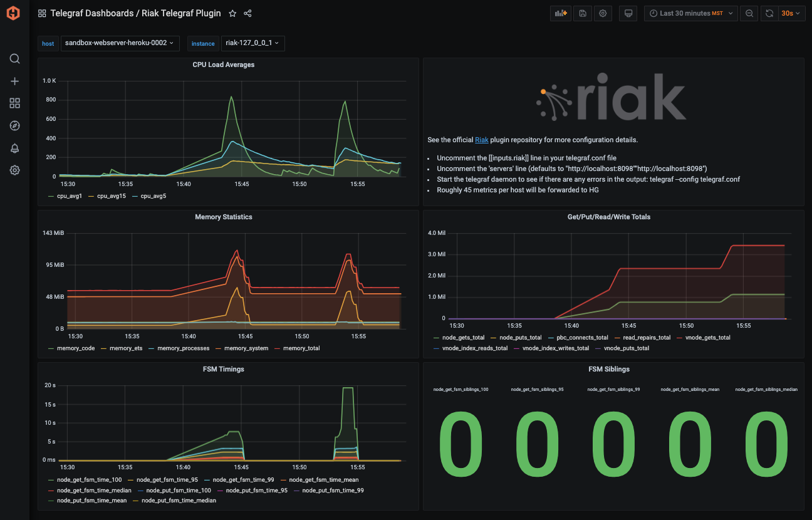
Task: Open the Memory Statistics panel title menu
Action: (224, 217)
